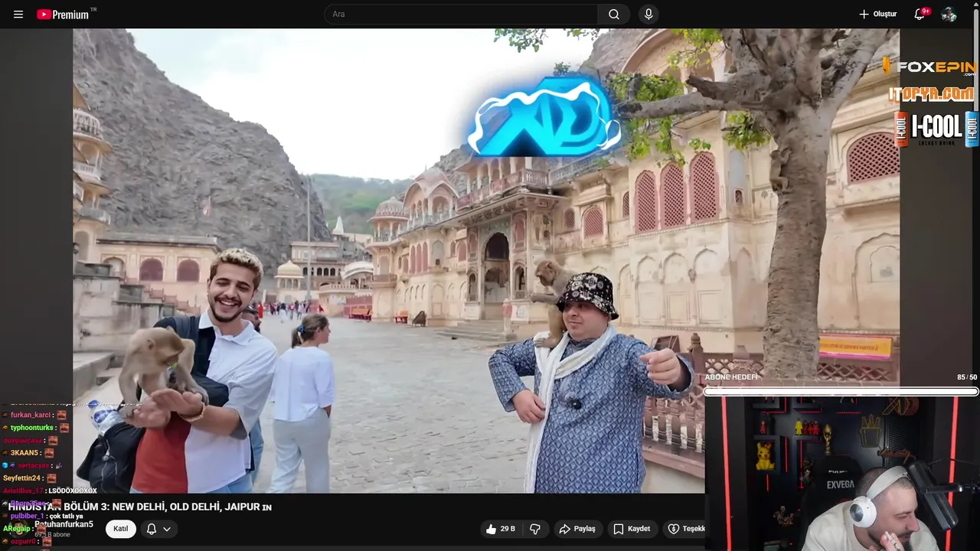Click the ABONE HEDEFİ progress bar

pos(841,392)
